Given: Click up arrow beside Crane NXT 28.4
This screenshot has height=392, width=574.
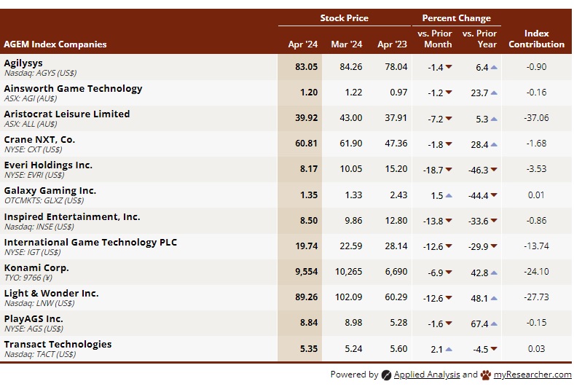Looking at the screenshot, I should coord(494,144).
